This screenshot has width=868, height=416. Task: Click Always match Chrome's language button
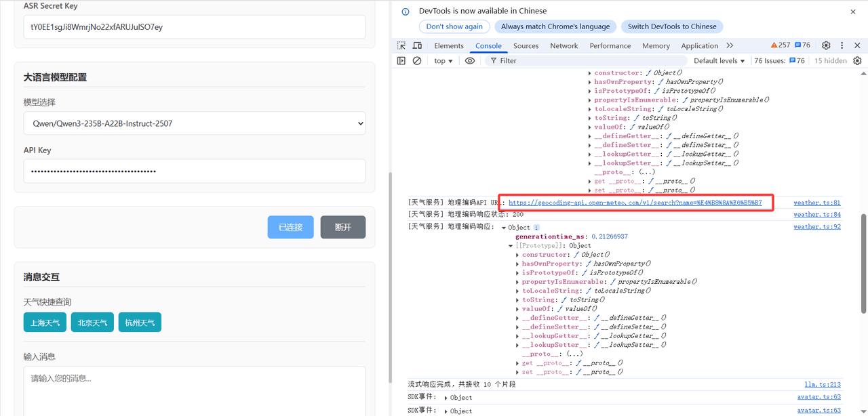point(555,26)
